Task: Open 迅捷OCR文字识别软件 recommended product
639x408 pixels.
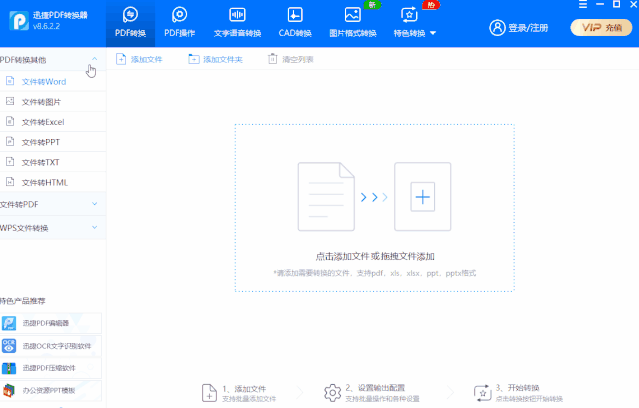Action: tap(51, 346)
